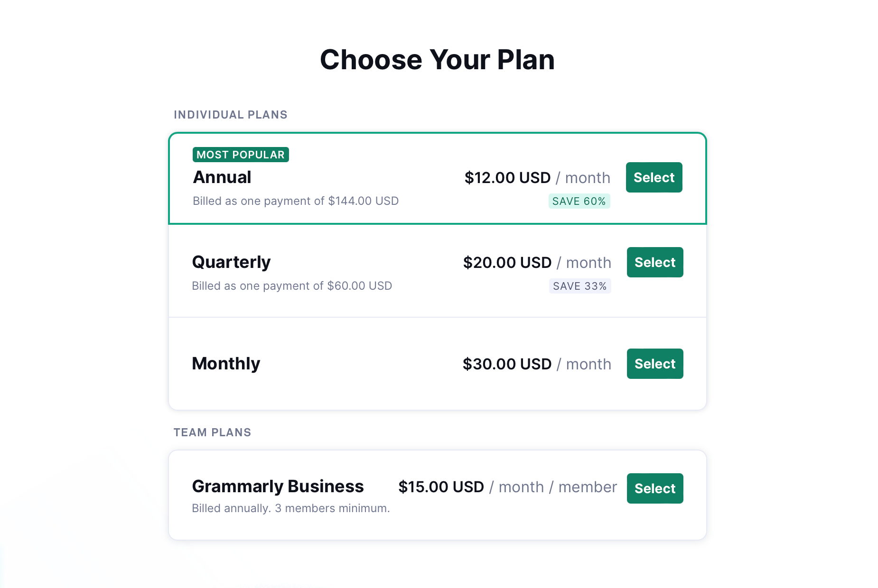Click the $60.00 USD billing note

click(292, 286)
